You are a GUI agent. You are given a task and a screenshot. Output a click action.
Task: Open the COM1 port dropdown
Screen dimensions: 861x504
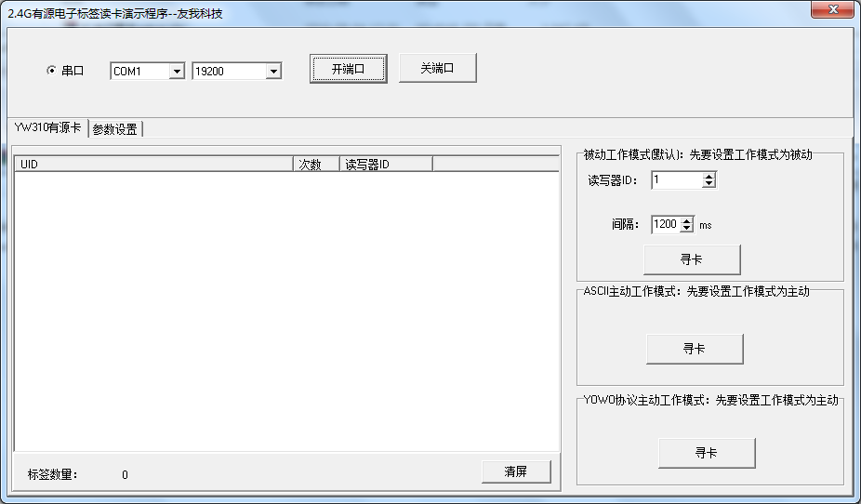coord(176,72)
